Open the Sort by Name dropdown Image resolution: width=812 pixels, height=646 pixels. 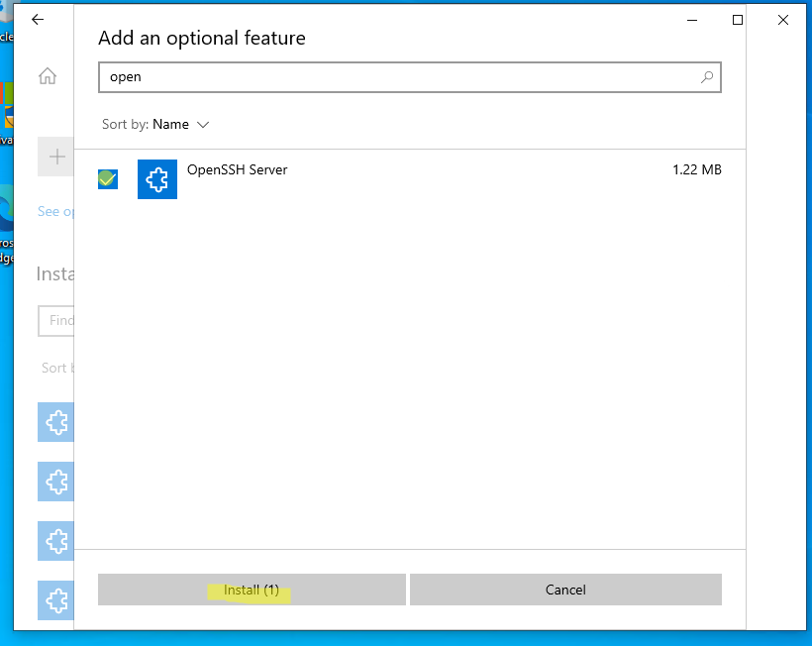click(155, 124)
